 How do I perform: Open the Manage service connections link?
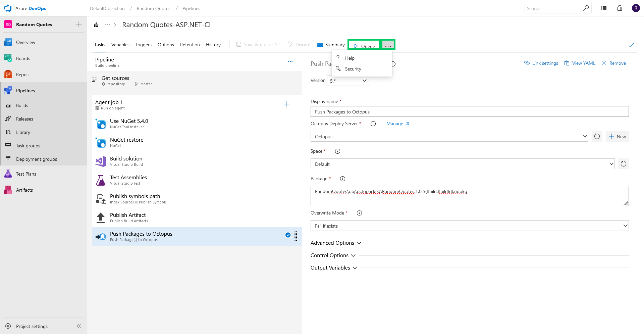pos(397,124)
